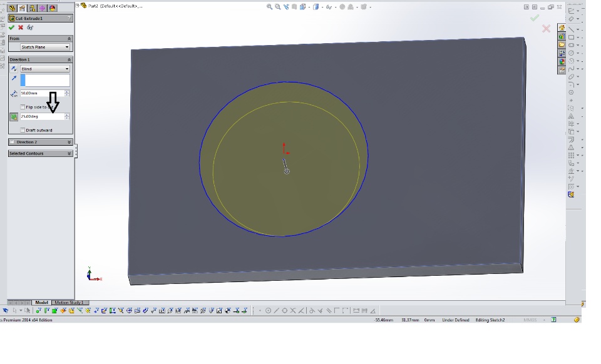Open the File Explorer task pane tab
601x364 pixels.
coord(562,45)
